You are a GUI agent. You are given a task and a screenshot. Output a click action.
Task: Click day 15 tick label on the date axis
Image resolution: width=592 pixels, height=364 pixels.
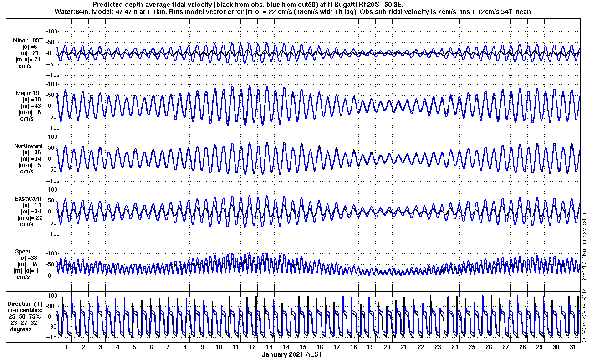(x=303, y=347)
